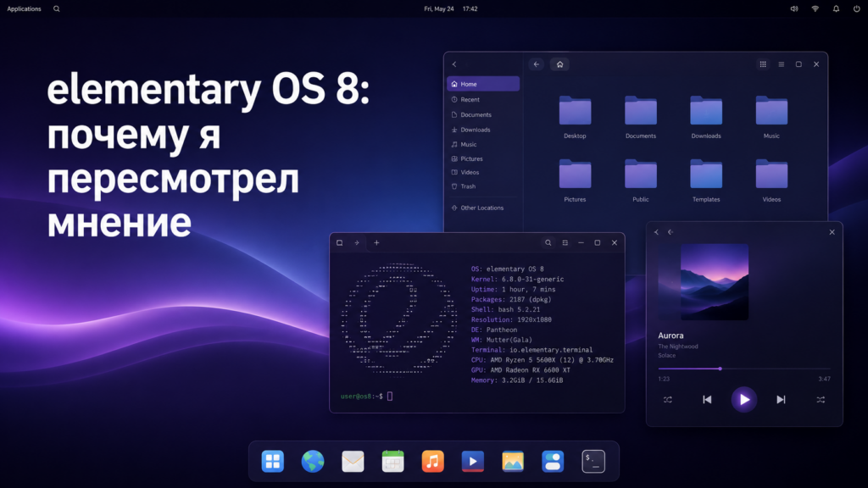Select the Public folder icon
Viewport: 868px width, 488px height.
(641, 175)
